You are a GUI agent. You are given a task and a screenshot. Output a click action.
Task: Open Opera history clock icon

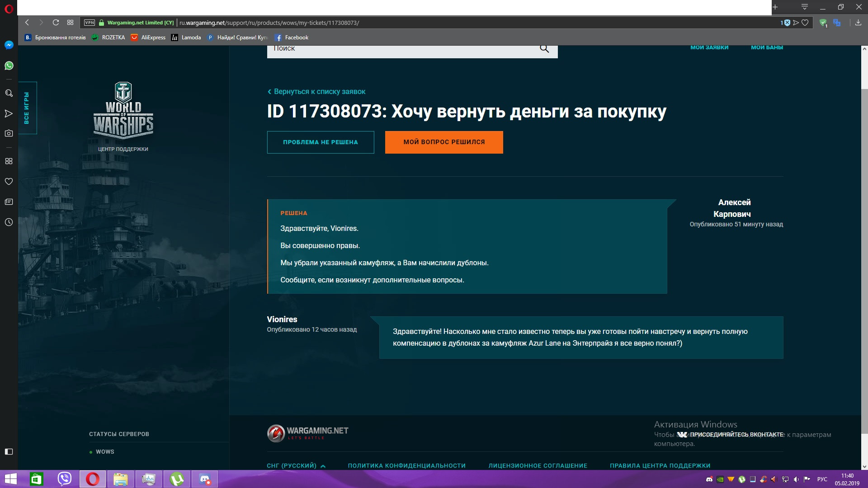[x=9, y=222]
